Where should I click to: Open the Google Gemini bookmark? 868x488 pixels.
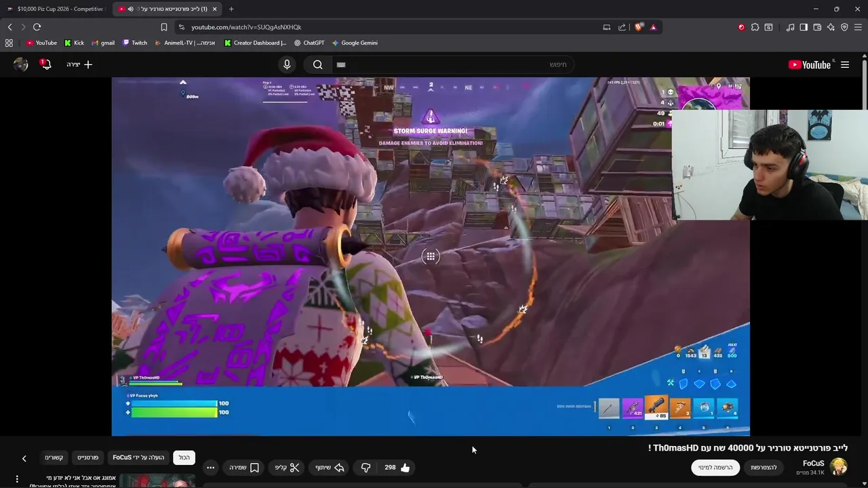(x=355, y=43)
